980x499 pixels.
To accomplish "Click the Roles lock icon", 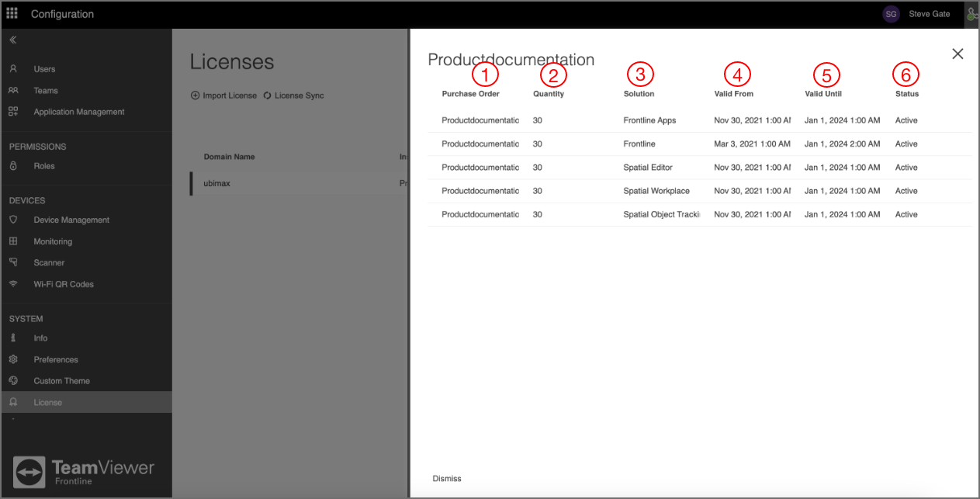I will click(13, 166).
